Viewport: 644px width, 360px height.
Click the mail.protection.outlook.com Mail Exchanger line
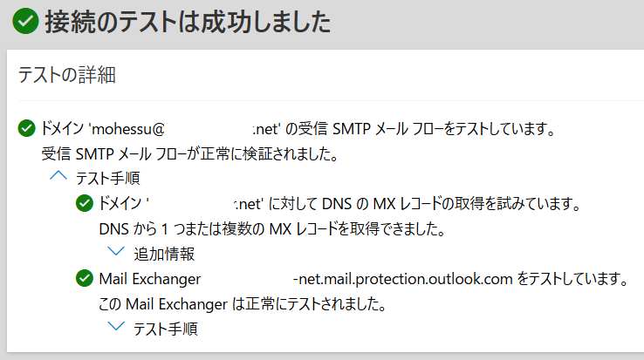click(364, 279)
